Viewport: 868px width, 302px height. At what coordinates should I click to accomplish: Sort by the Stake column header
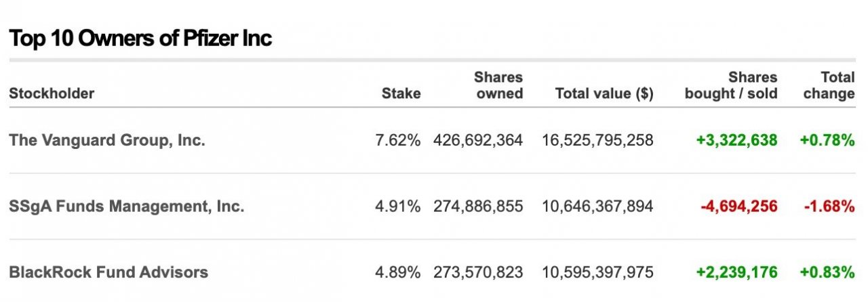(x=401, y=93)
